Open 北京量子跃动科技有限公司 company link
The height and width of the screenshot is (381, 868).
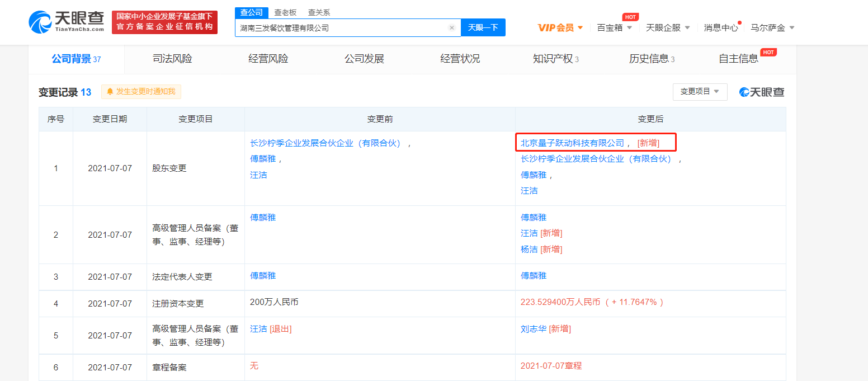(x=572, y=143)
